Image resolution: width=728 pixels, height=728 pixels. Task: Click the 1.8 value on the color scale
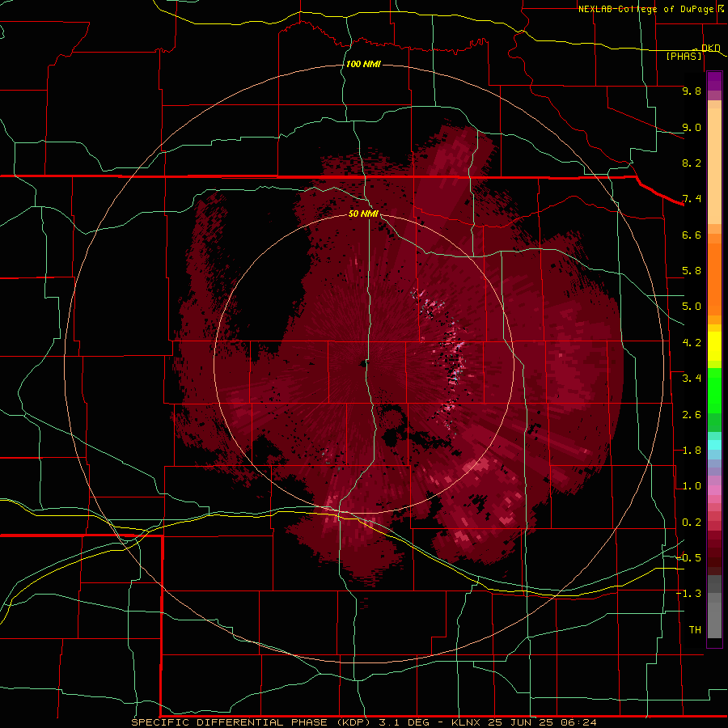tap(692, 451)
